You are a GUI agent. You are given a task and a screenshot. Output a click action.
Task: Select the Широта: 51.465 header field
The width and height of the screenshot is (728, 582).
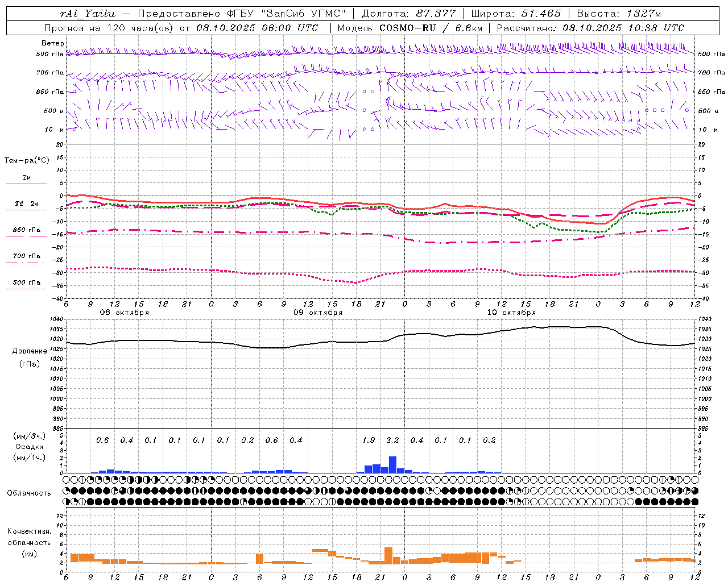(516, 14)
